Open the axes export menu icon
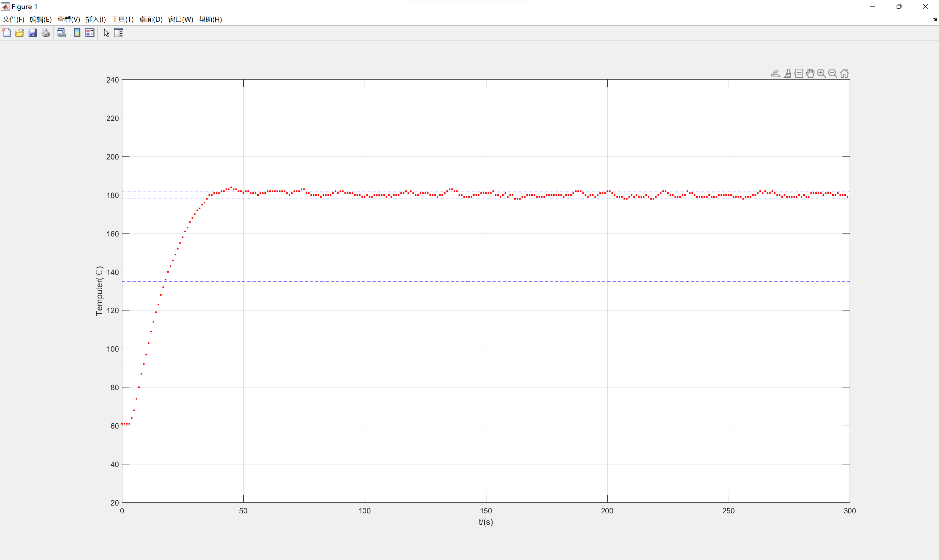Viewport: 939px width, 560px height. [775, 73]
